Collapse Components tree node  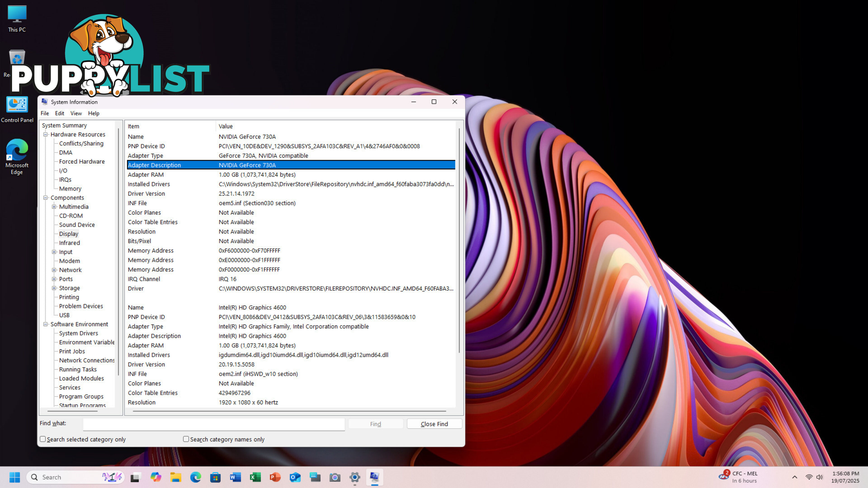point(45,198)
